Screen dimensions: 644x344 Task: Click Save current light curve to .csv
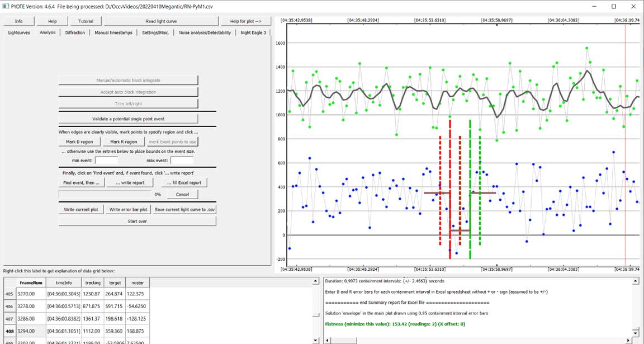coord(184,210)
